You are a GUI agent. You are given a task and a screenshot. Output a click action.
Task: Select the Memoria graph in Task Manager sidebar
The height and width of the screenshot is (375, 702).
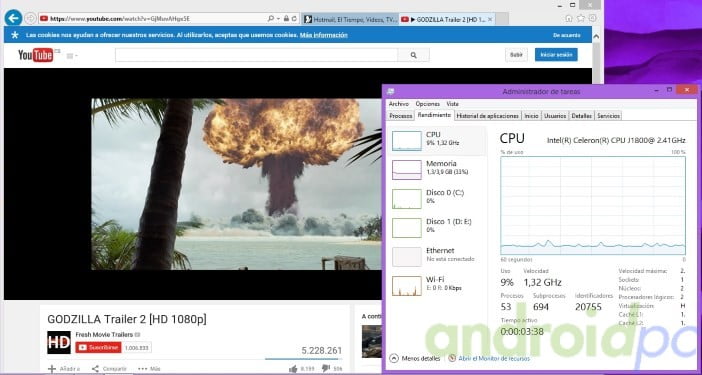[x=407, y=170]
